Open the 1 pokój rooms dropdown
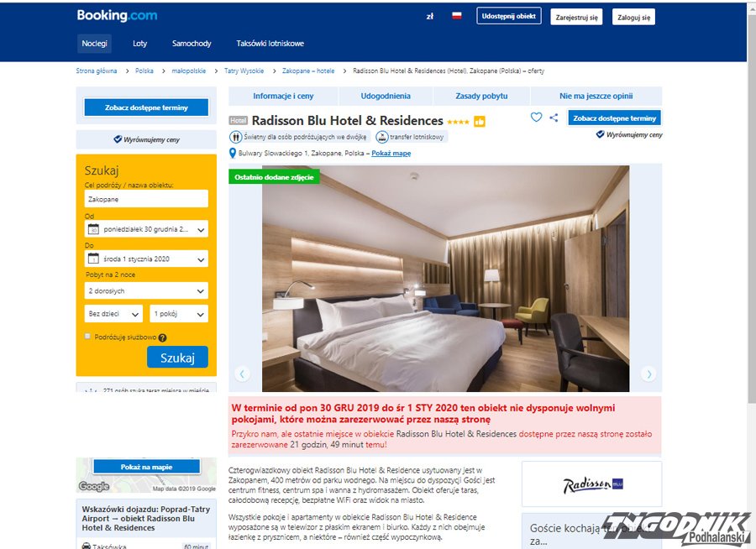 pyautogui.click(x=179, y=314)
